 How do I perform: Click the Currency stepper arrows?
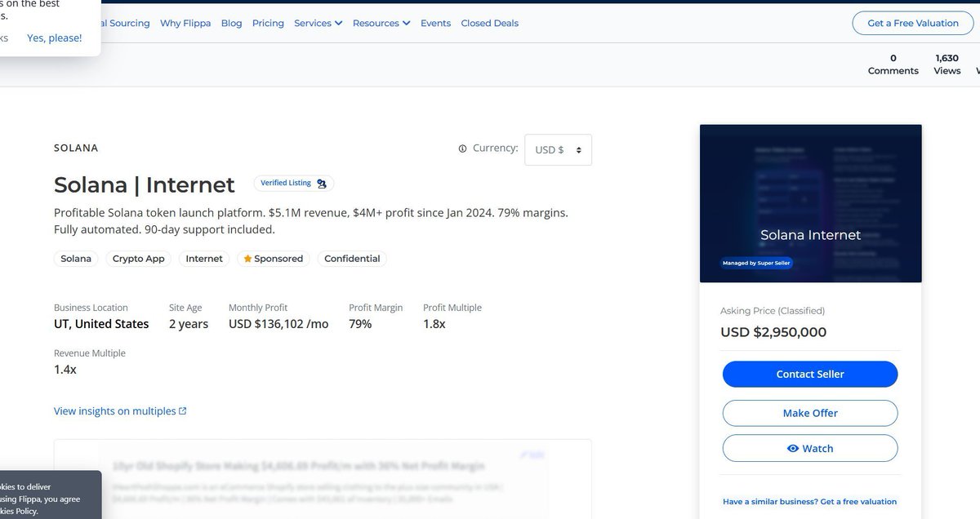579,149
